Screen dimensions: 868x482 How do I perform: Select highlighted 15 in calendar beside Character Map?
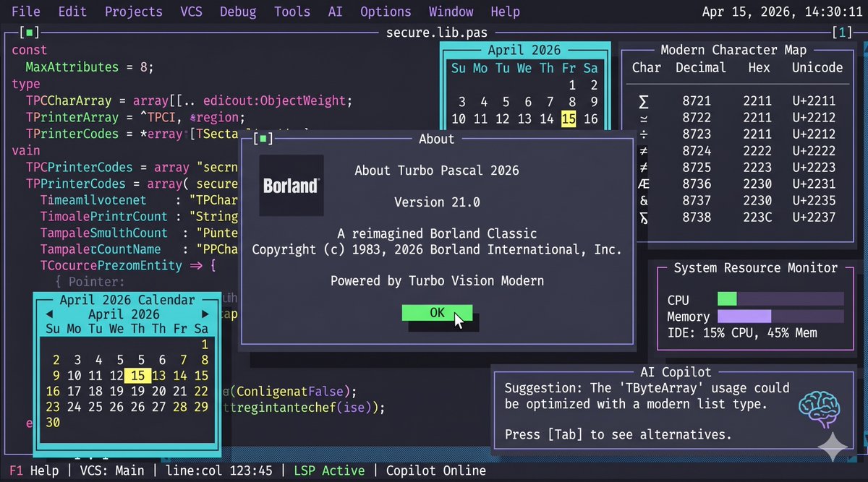pos(569,119)
